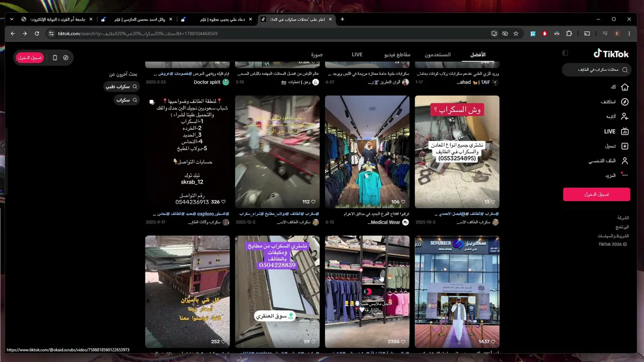
Task: Open the LIVE TV icon in sidebar
Action: pyautogui.click(x=625, y=132)
